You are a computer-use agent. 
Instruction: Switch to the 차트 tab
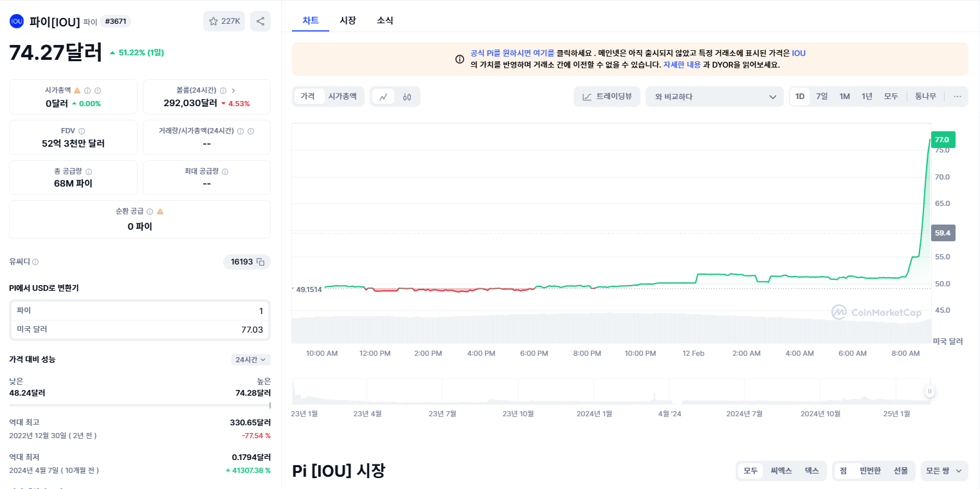pos(311,21)
